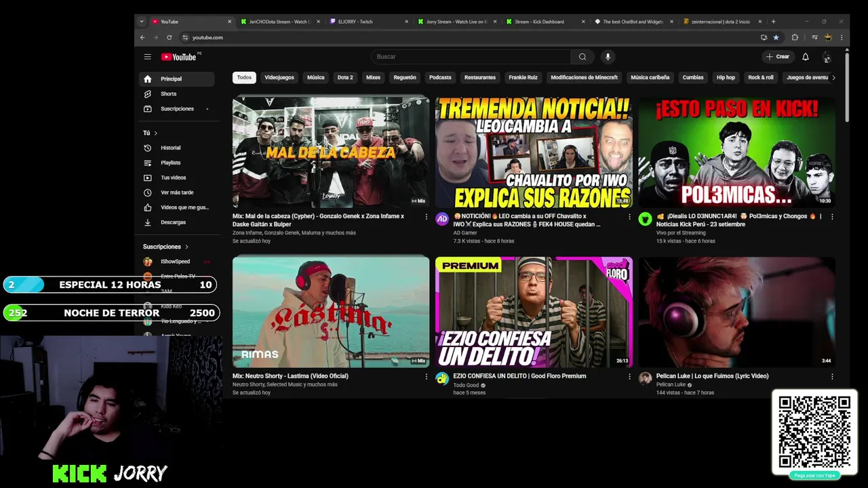Open options for Mal de la cabeza mix
868x488 pixels.
tap(426, 217)
